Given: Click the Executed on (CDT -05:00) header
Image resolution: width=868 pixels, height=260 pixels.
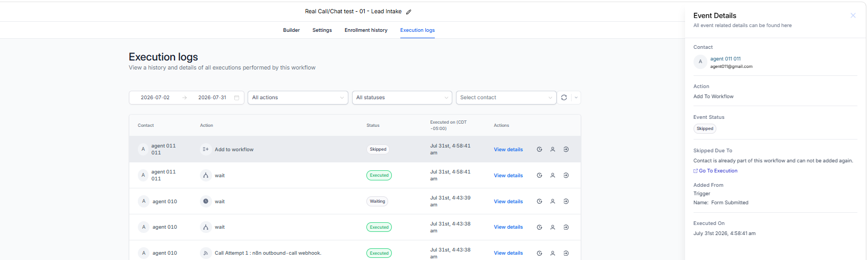Looking at the screenshot, I should point(449,125).
